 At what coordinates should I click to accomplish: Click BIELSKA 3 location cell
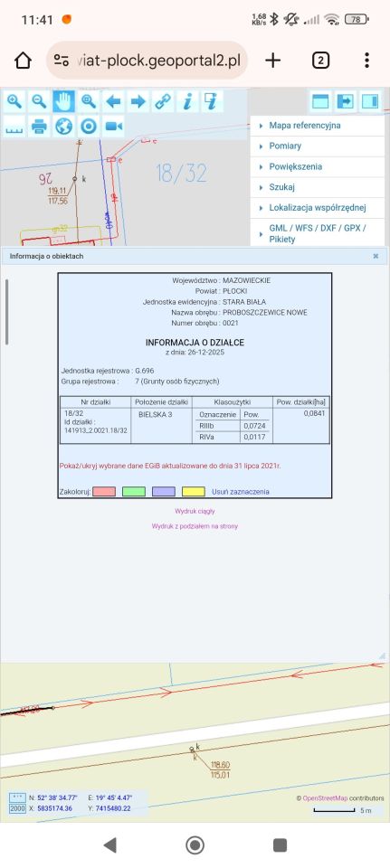(162, 426)
